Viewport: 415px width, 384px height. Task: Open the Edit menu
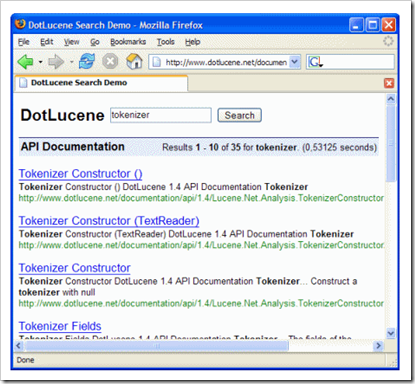tap(47, 42)
